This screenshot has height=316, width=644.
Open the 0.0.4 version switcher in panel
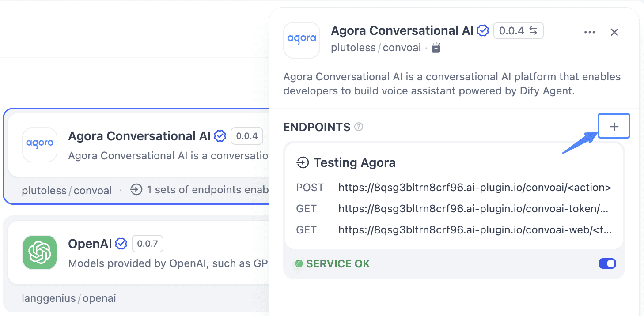[x=518, y=31]
